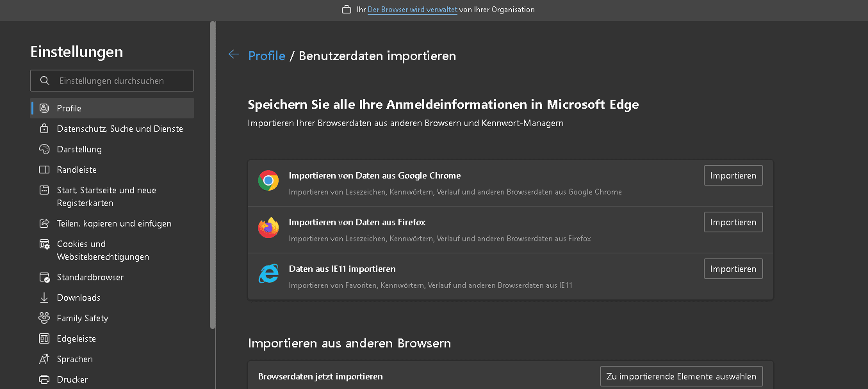868x389 pixels.
Task: Open Cookies und Websiteberechtigungen settings
Action: point(102,250)
